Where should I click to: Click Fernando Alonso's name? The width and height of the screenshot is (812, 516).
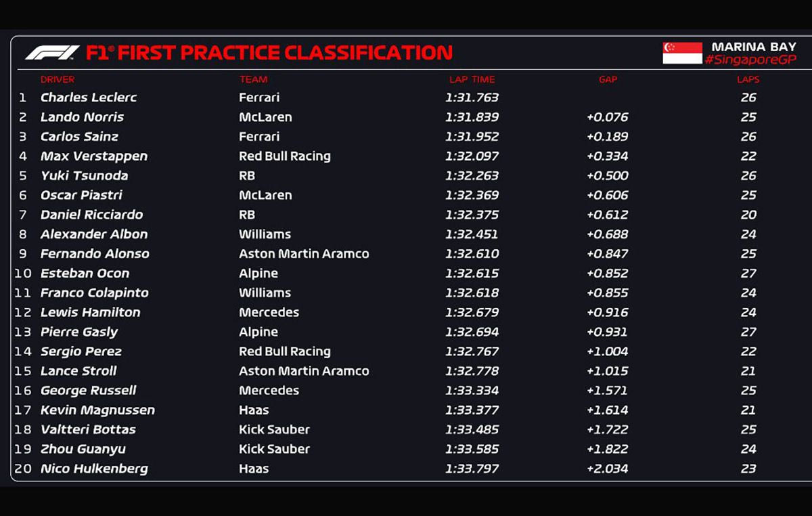[x=95, y=254]
